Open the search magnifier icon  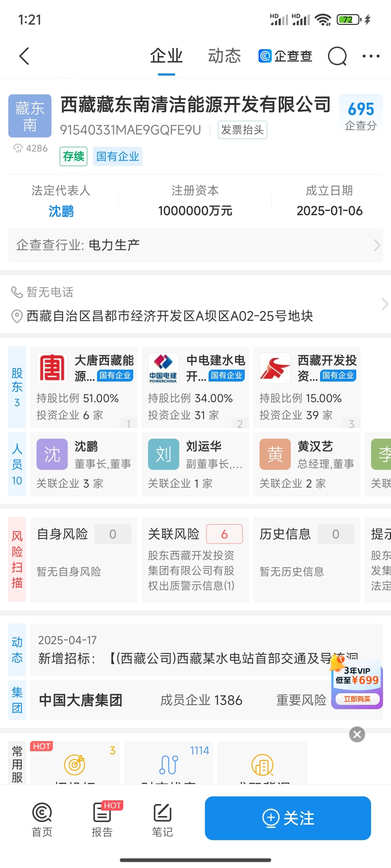point(337,56)
